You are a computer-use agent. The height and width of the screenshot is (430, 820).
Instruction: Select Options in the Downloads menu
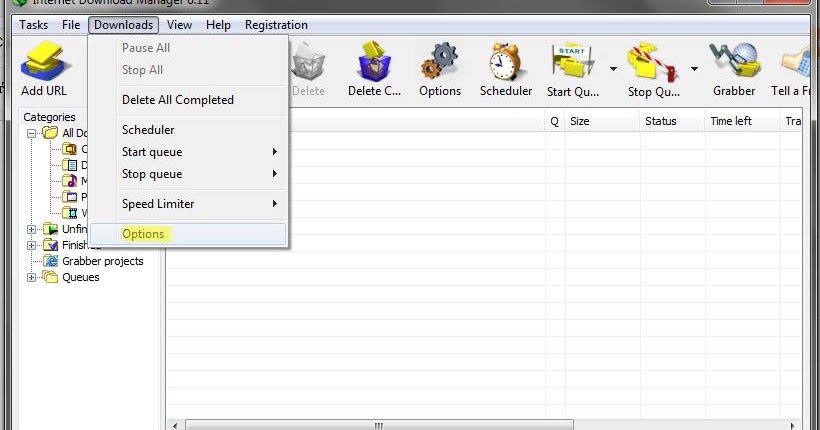click(x=188, y=234)
